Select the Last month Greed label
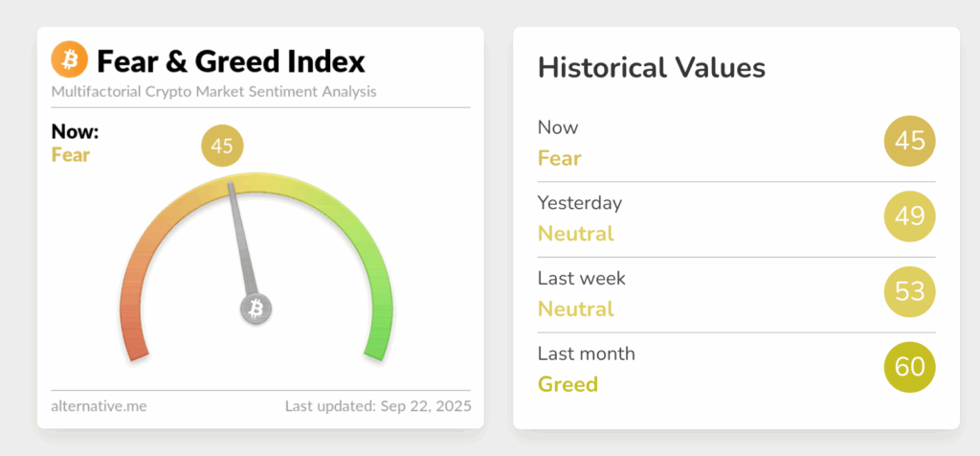This screenshot has height=456, width=980. tap(568, 384)
